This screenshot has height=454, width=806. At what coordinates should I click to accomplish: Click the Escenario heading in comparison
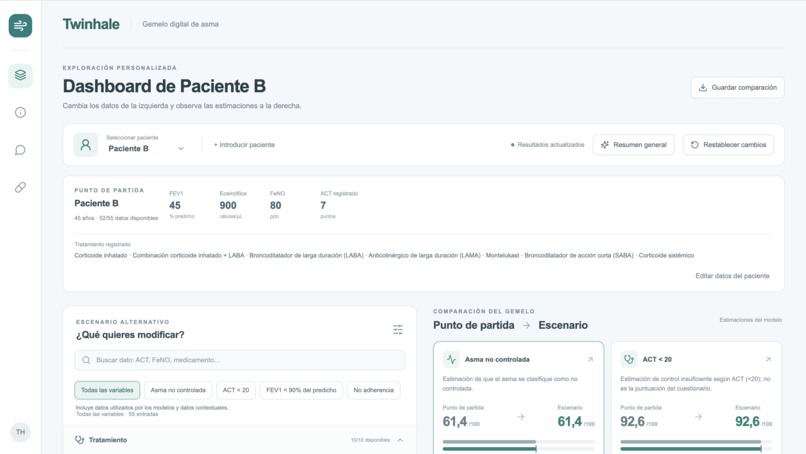(x=563, y=325)
